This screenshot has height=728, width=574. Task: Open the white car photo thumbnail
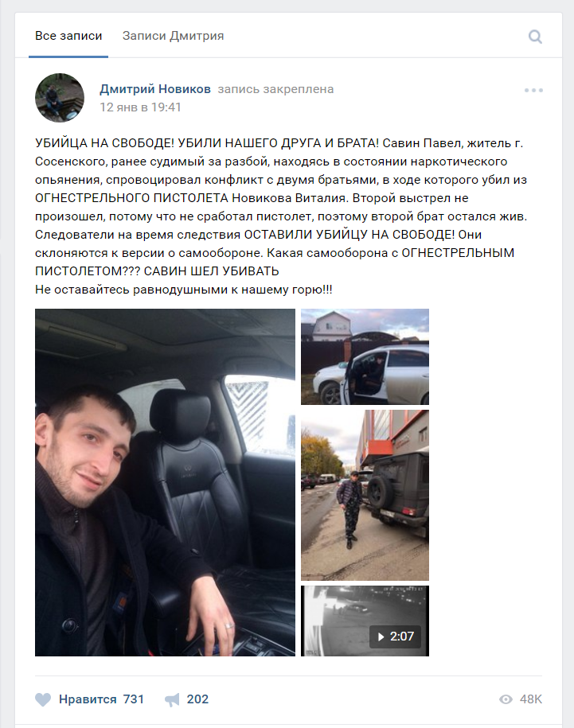click(x=365, y=356)
